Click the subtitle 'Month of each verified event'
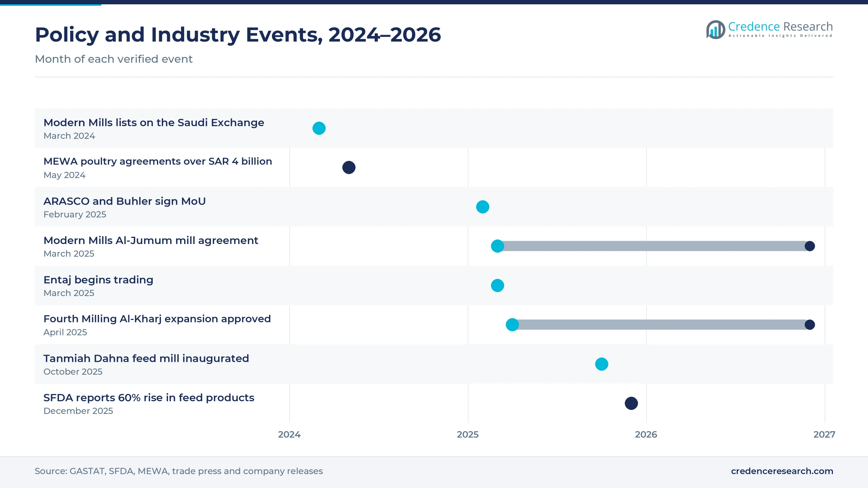 [x=114, y=59]
